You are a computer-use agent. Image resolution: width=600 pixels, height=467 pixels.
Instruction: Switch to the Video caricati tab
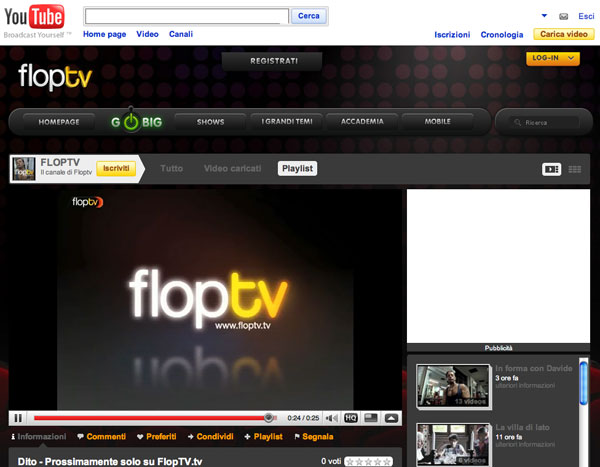(x=232, y=168)
